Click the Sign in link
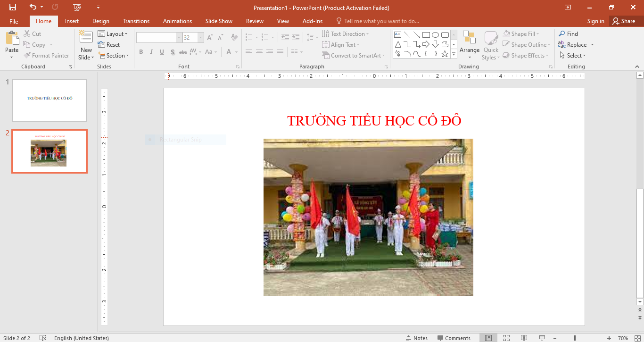 pos(595,21)
